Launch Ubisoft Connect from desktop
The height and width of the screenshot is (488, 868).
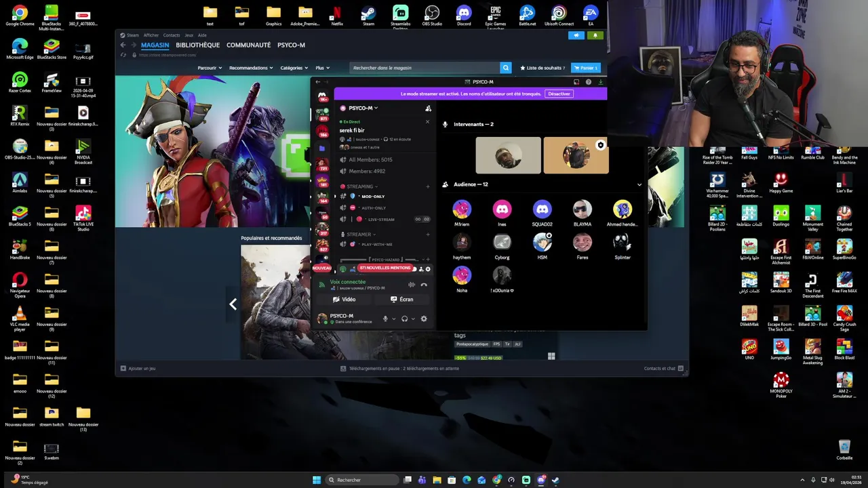[559, 15]
